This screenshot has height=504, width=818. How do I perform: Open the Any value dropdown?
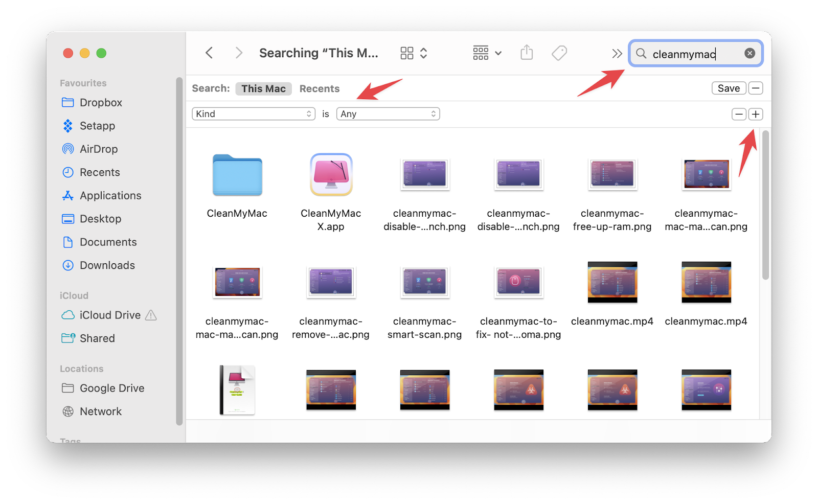point(388,113)
